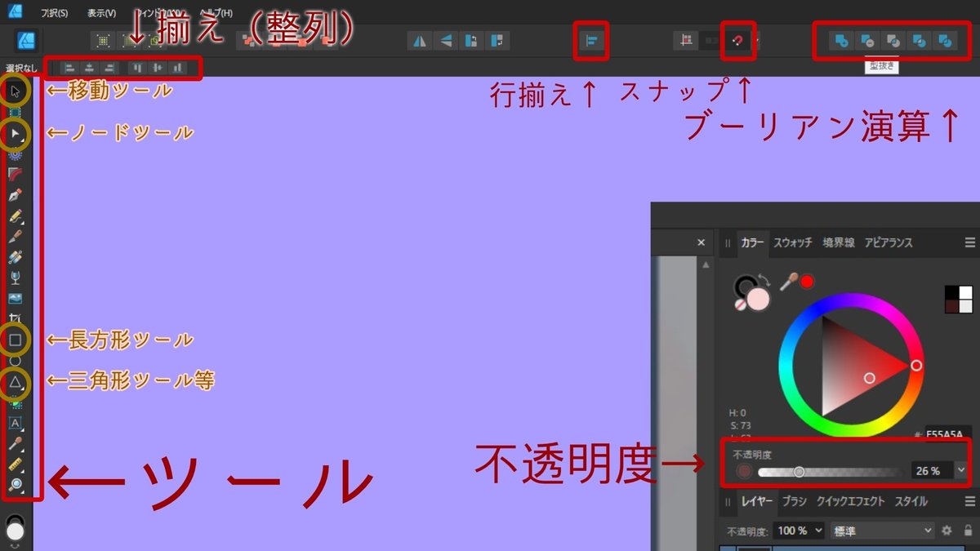Image resolution: width=980 pixels, height=551 pixels.
Task: Open the 標準 blend mode dropdown
Action: pyautogui.click(x=882, y=531)
